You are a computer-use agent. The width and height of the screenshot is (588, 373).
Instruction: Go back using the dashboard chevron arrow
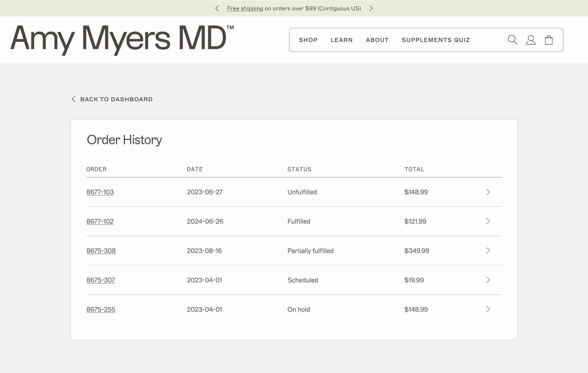click(73, 99)
